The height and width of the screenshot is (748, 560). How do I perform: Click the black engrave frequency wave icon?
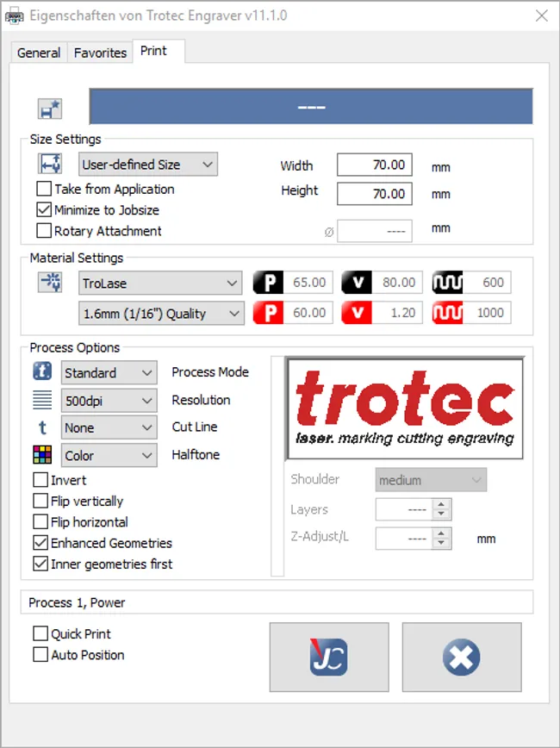click(x=447, y=283)
